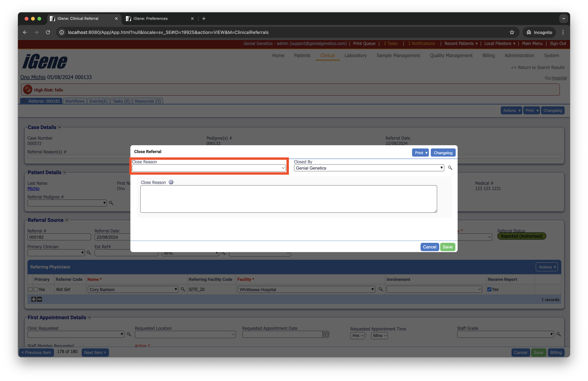Open the Close Reason dropdown
588x381 pixels.
click(209, 168)
